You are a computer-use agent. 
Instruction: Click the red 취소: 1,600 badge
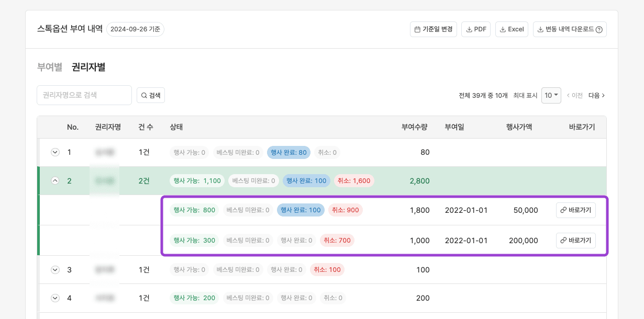[x=354, y=181]
